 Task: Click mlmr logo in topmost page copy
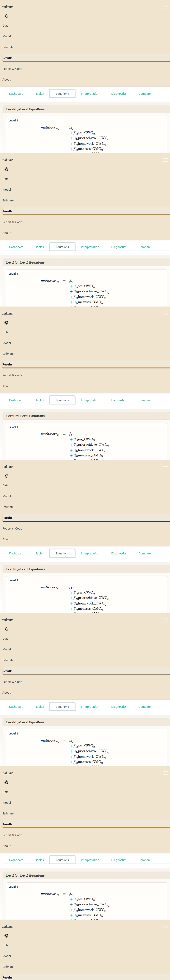coord(8,7)
